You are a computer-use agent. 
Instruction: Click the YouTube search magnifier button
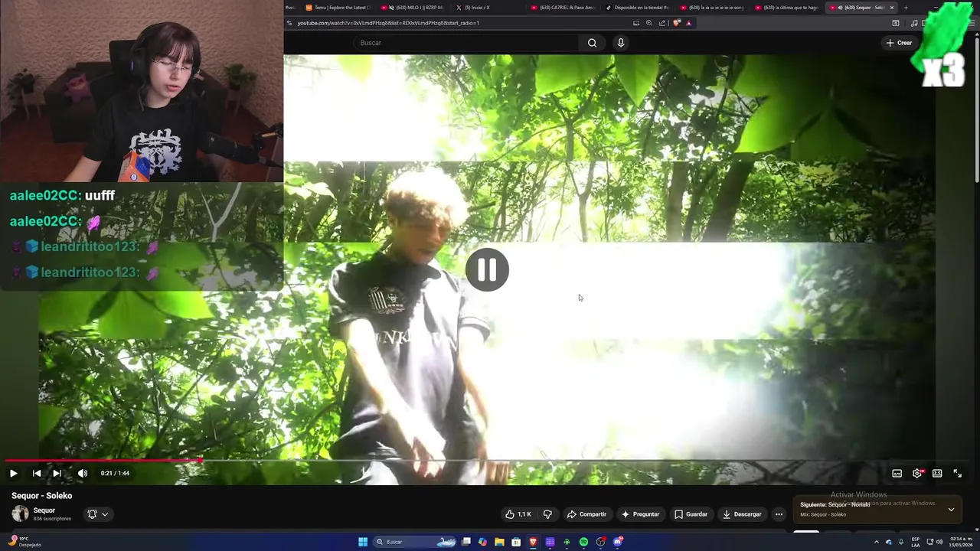tap(592, 43)
